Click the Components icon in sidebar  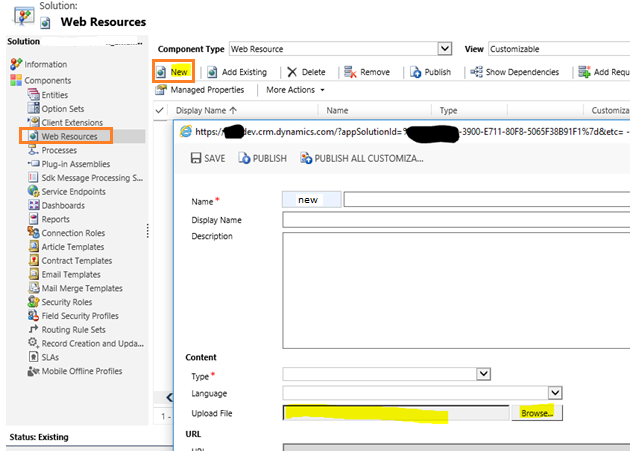16,80
